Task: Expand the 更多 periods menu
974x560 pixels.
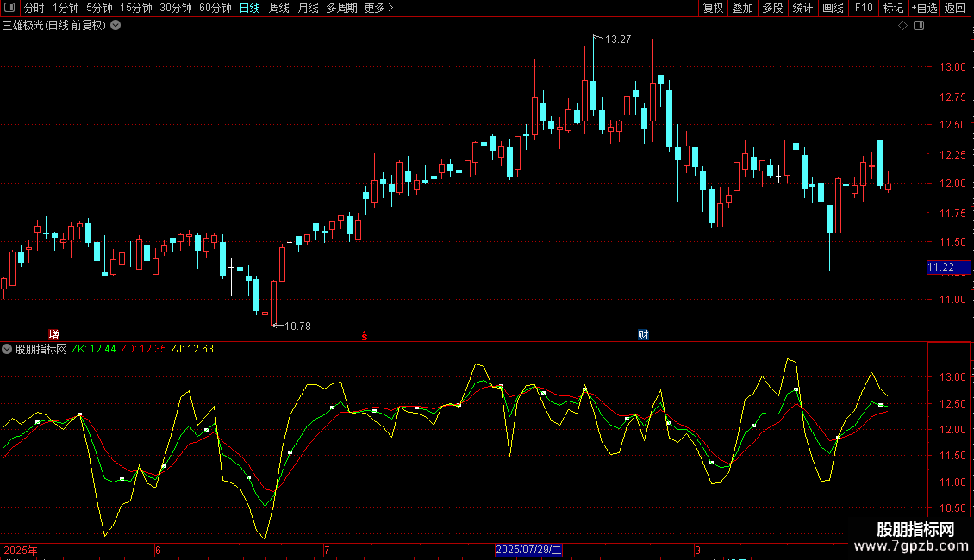Action: coord(378,8)
